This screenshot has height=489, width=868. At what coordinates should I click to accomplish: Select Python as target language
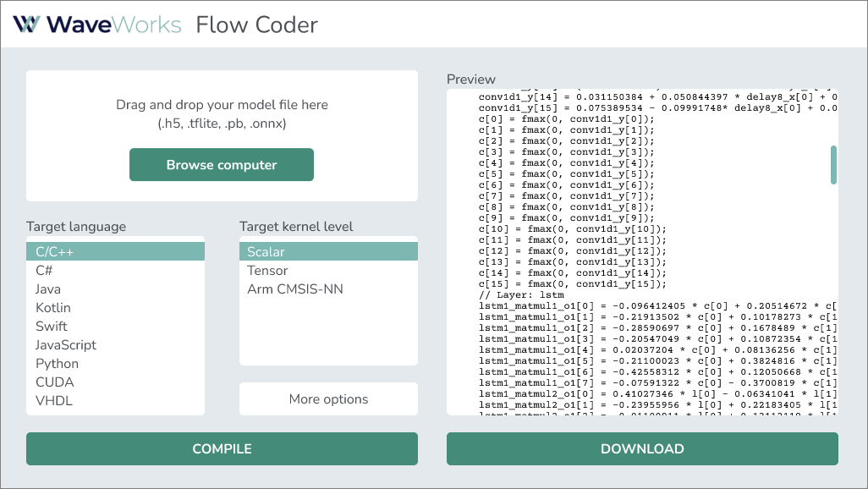click(x=115, y=363)
